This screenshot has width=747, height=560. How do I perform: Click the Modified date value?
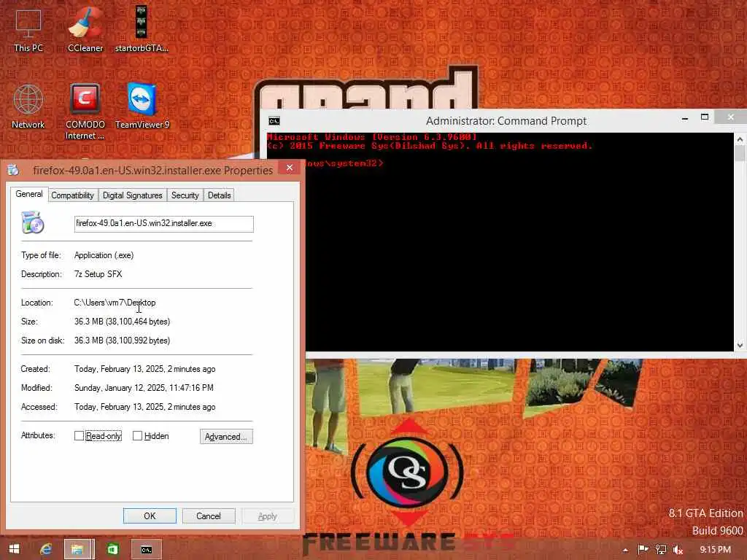click(144, 388)
